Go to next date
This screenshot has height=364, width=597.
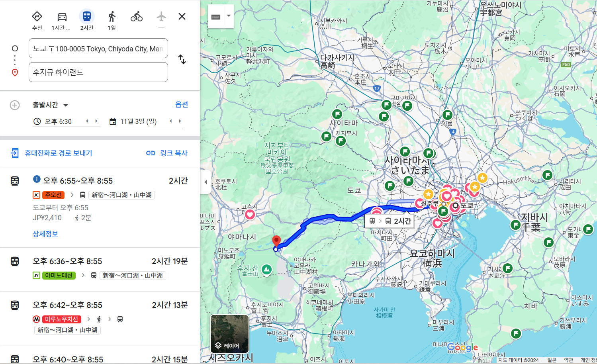(x=180, y=121)
